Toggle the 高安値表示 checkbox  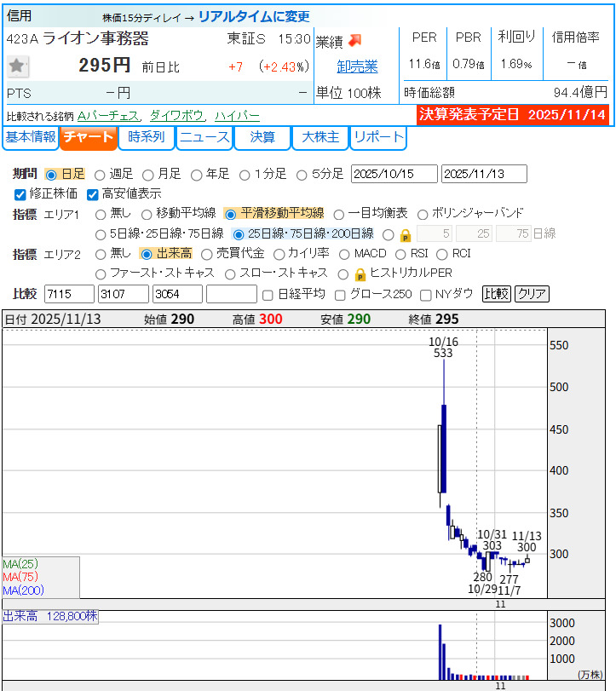(x=92, y=194)
